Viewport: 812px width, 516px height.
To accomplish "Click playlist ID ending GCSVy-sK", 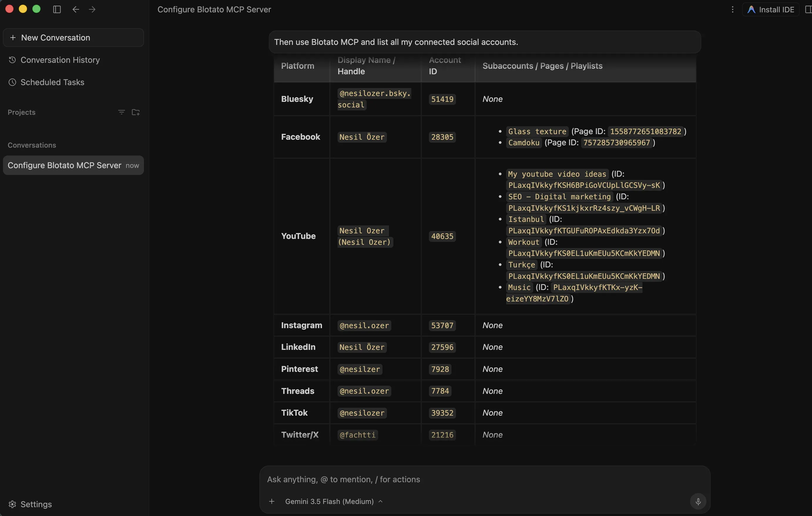I will [584, 185].
